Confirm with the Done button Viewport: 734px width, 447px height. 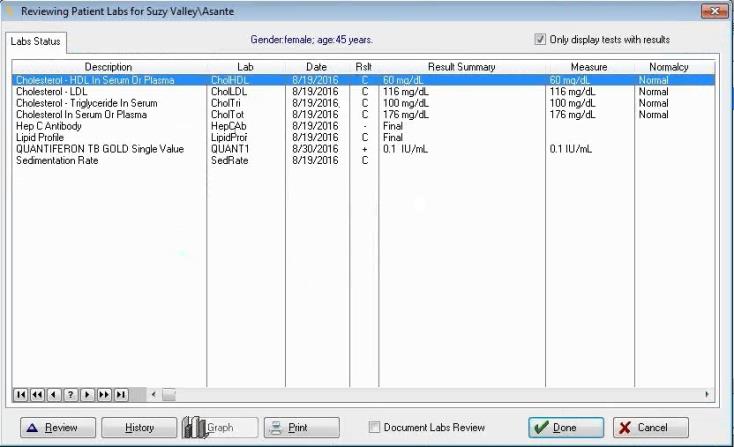pyautogui.click(x=566, y=427)
